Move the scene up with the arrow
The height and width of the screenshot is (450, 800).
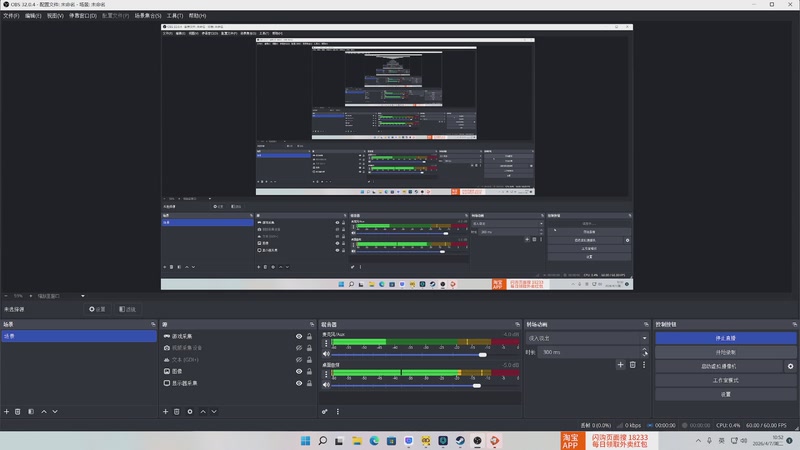coord(44,412)
